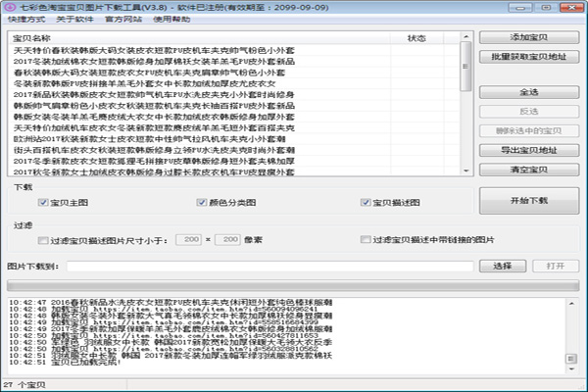The width and height of the screenshot is (588, 392).
Task: Click the 添加宝贝 button
Action: click(x=529, y=36)
